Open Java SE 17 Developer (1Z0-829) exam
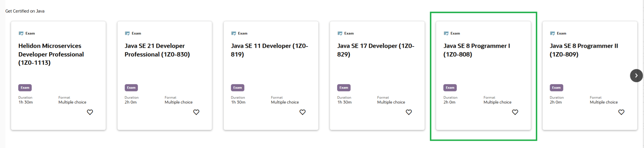 [376, 50]
